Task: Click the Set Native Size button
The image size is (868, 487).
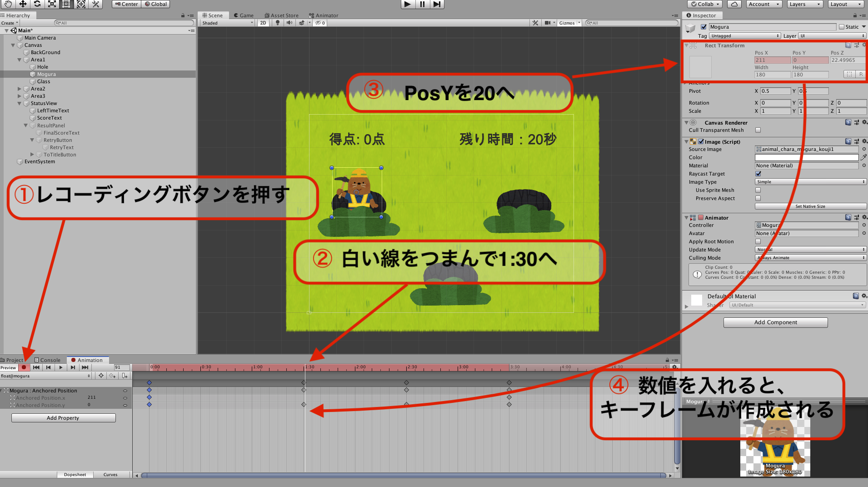Action: [811, 206]
